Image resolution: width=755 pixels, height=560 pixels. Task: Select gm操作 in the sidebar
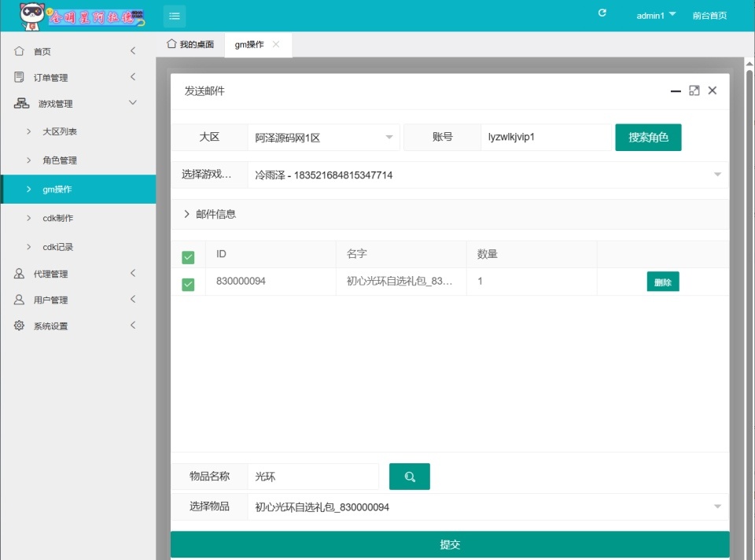(78, 190)
